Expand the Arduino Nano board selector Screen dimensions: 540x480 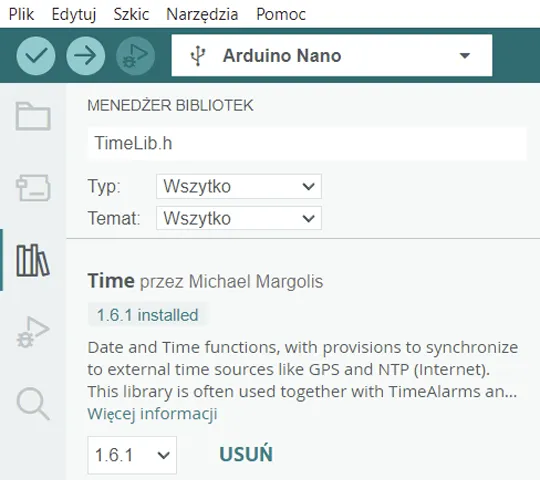click(332, 55)
